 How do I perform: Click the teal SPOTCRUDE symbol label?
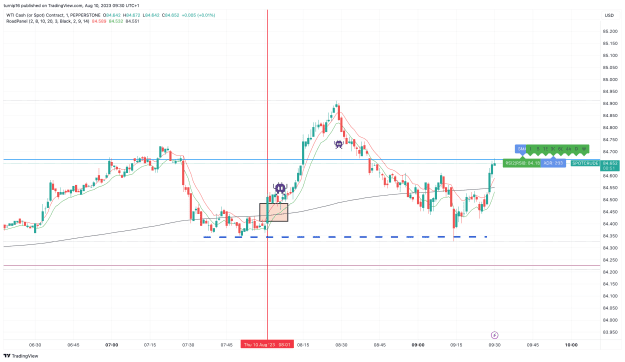coord(585,163)
